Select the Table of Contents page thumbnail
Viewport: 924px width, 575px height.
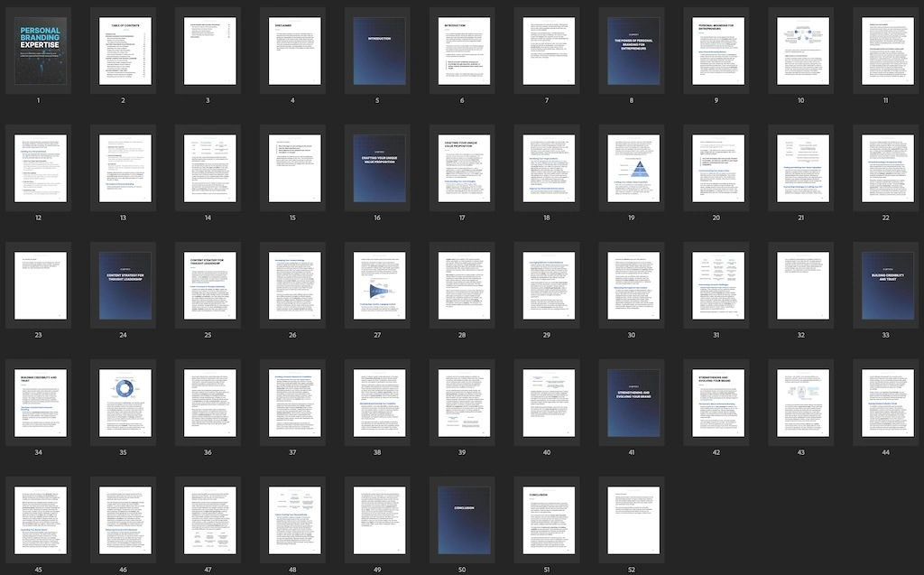123,51
